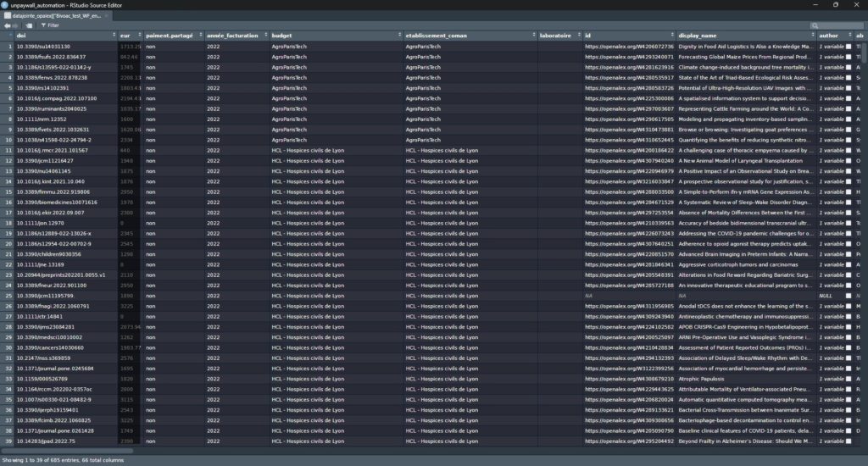Screen dimensions: 868x466
Task: Click the show in new window icon
Action: click(x=30, y=25)
